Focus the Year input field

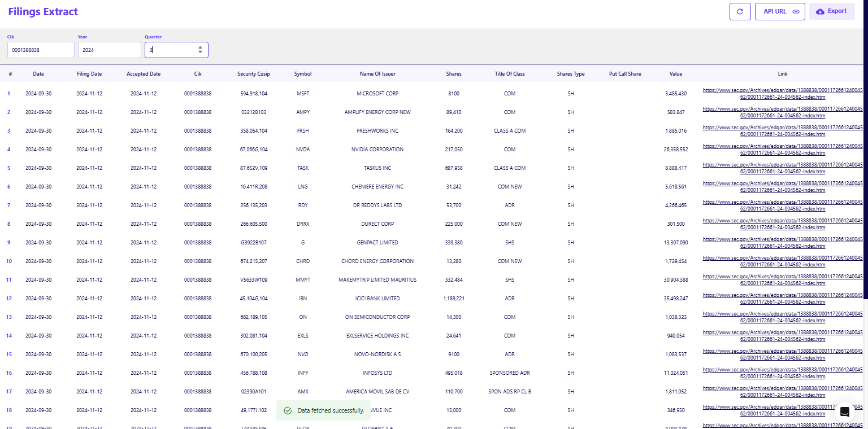point(109,50)
